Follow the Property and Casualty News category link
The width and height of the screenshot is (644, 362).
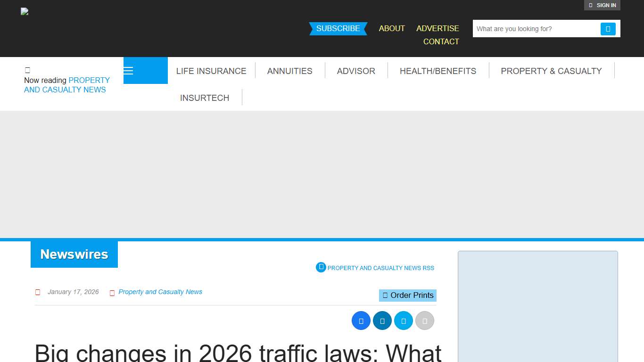click(160, 292)
